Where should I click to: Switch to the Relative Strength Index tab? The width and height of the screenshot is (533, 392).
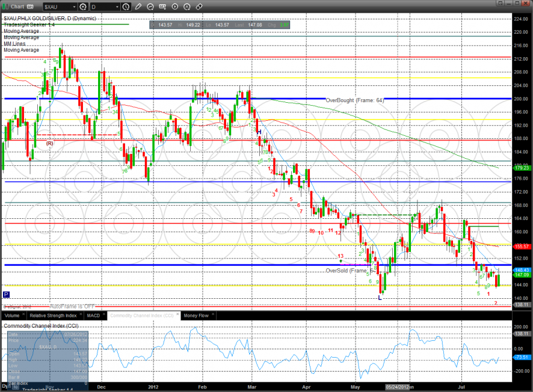click(x=54, y=315)
